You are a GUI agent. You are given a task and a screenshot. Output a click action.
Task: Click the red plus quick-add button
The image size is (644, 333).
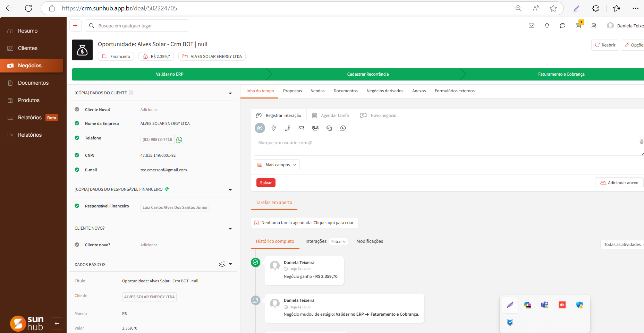(x=75, y=26)
